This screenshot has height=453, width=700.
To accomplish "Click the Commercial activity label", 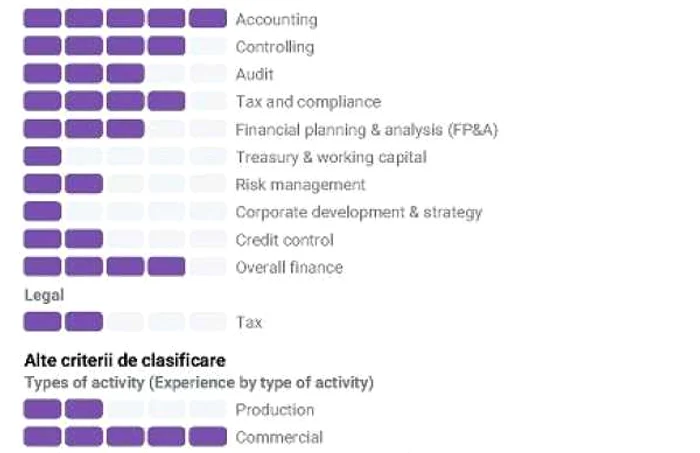I will point(279,437).
